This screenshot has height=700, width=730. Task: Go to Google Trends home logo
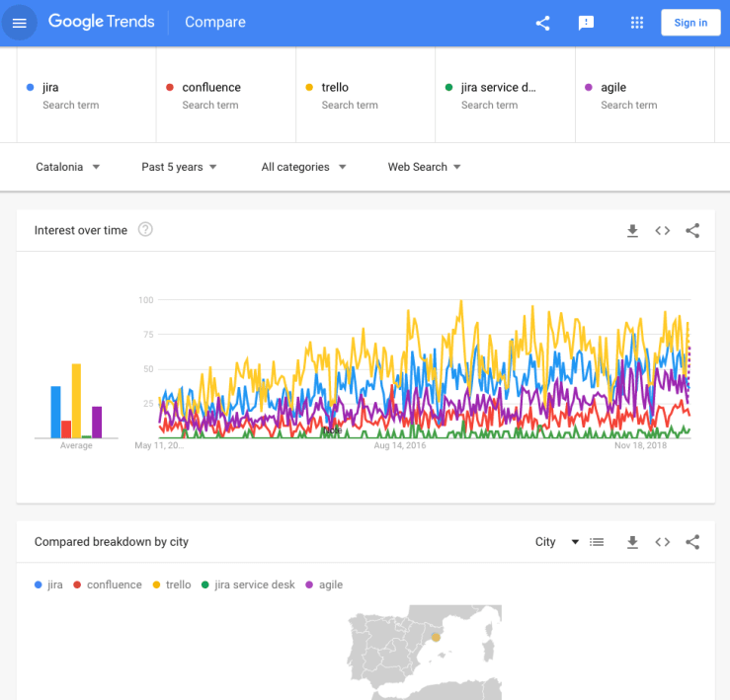(102, 22)
